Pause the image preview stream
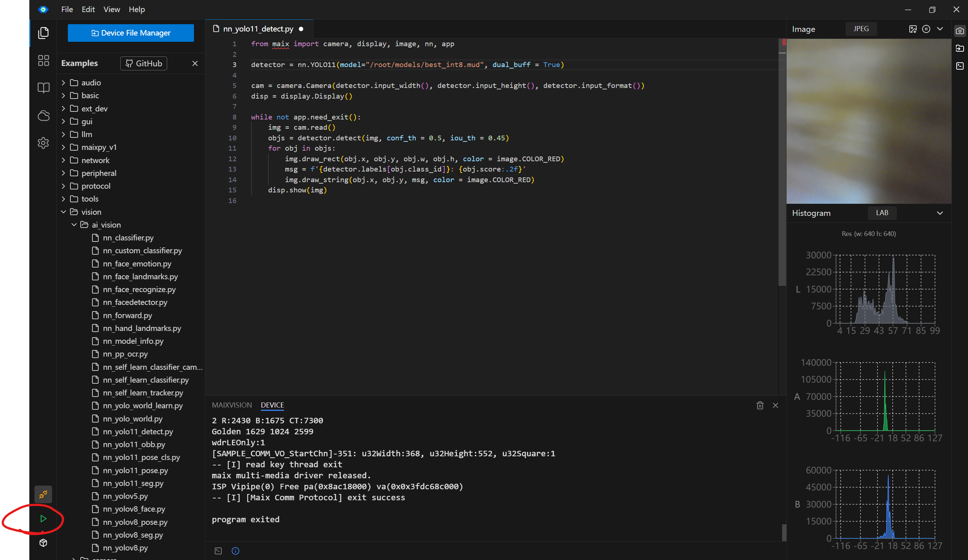968x560 pixels. 926,29
